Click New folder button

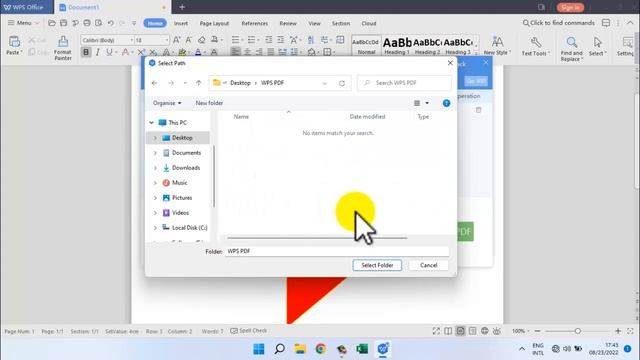tap(209, 103)
